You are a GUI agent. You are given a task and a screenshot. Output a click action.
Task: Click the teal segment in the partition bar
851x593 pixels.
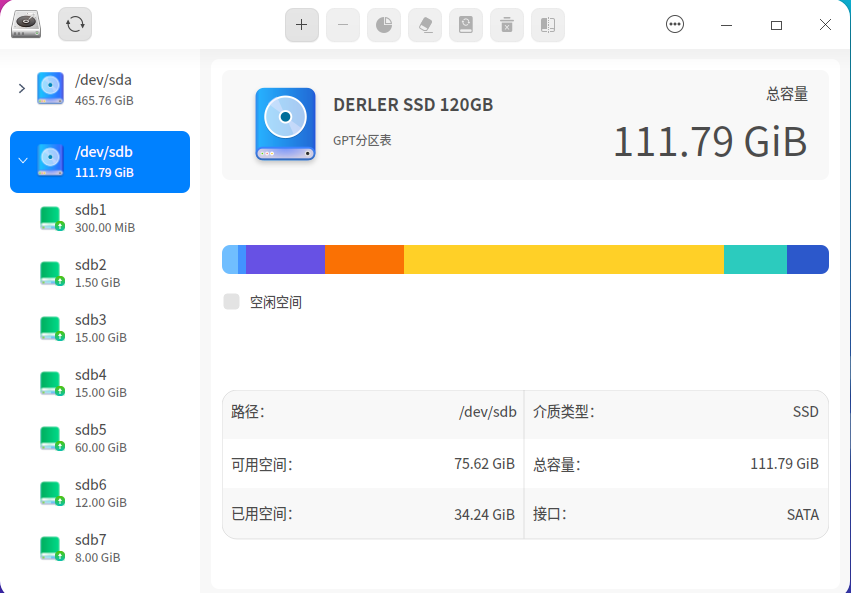755,259
